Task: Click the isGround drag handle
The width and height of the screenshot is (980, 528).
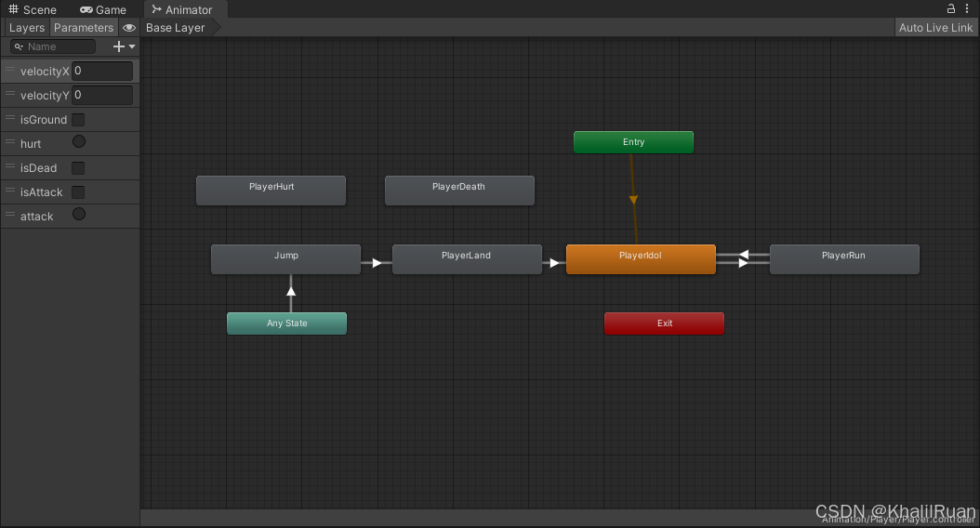Action: [x=10, y=118]
